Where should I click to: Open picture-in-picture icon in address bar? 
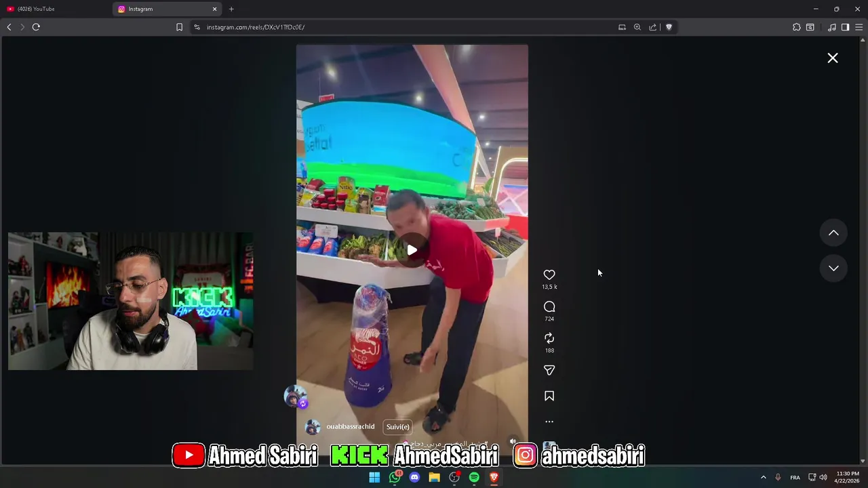pos(622,27)
